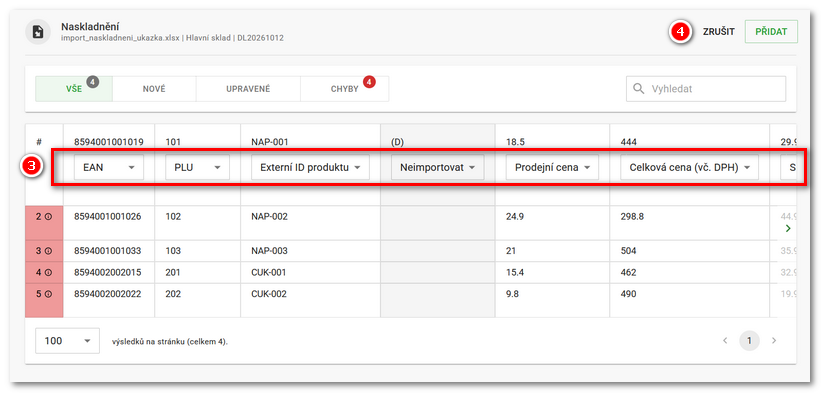Switch to the NOVÉ tab
Viewport: 821px width, 393px height.
[x=154, y=89]
